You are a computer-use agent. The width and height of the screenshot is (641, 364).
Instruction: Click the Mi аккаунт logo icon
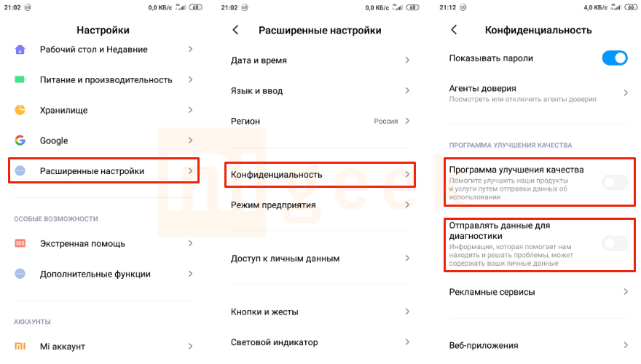point(20,347)
